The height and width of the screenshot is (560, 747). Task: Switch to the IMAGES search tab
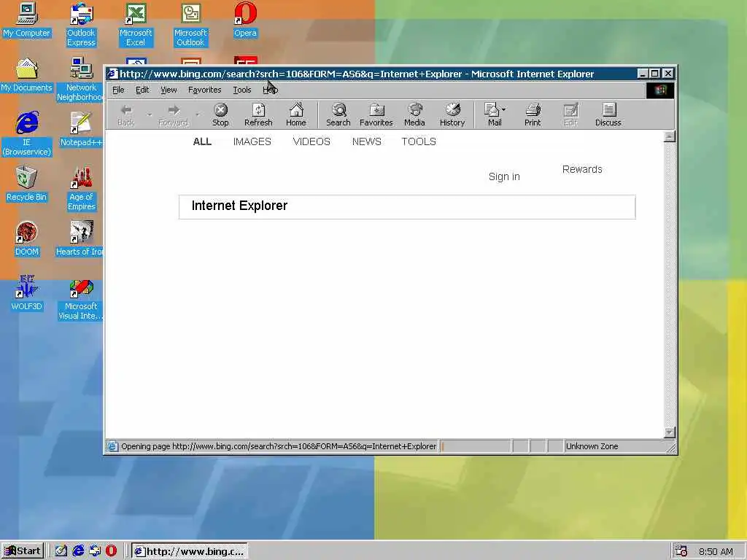coord(252,141)
